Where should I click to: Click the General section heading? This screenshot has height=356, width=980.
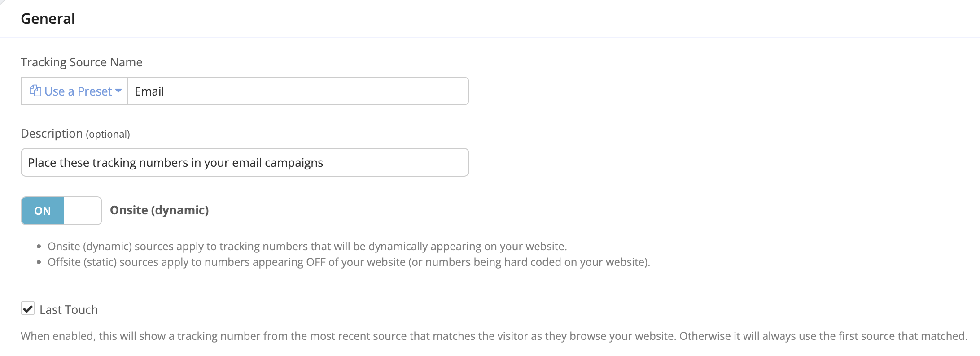48,19
